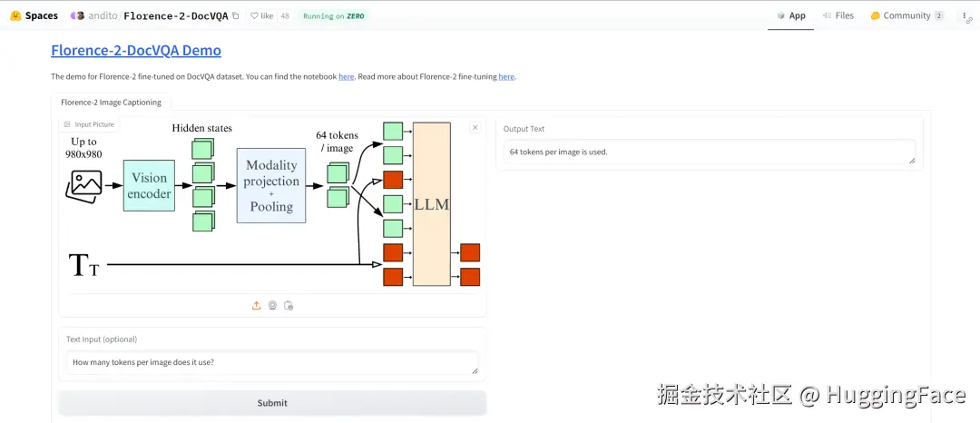Copy the space name with copy icon
Viewport: 980px width, 423px height.
click(236, 15)
